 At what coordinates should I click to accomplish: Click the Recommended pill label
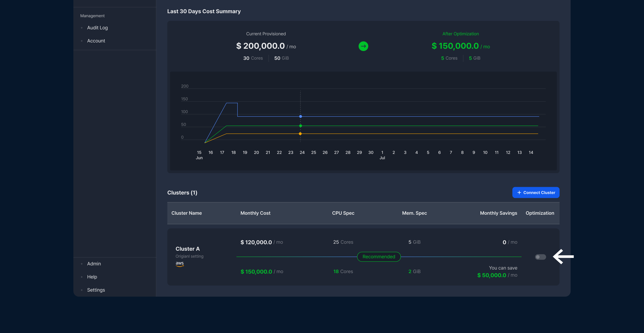point(379,257)
